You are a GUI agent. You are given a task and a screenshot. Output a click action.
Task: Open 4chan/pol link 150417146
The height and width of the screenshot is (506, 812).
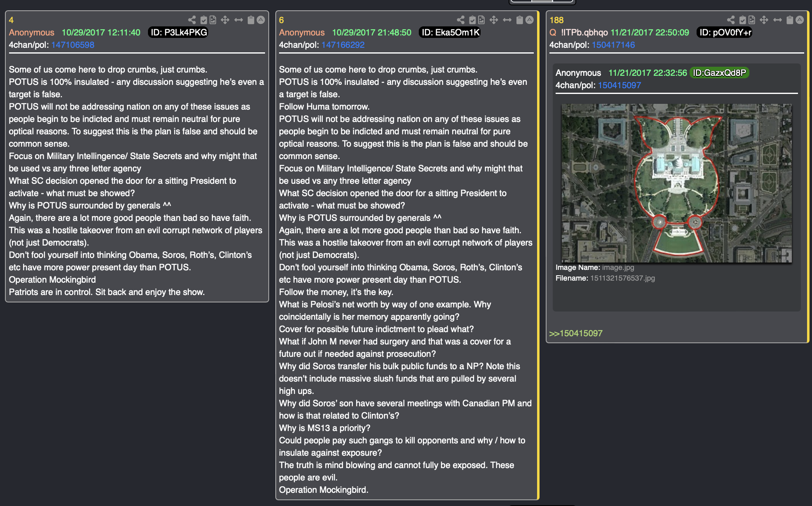click(x=613, y=45)
